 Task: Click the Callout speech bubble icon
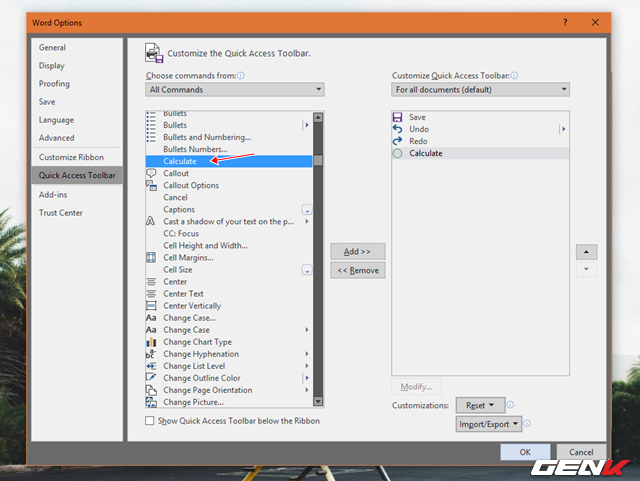pos(151,173)
